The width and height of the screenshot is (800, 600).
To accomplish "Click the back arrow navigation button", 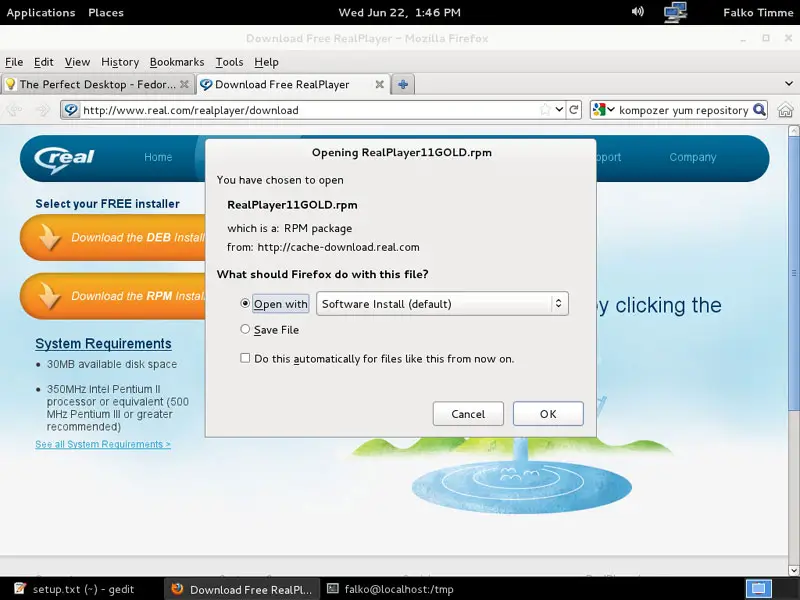I will pos(15,110).
